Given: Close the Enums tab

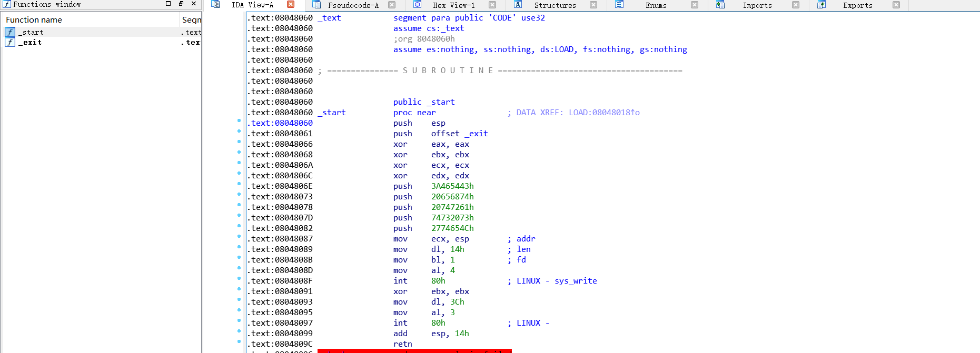Looking at the screenshot, I should (x=695, y=5).
